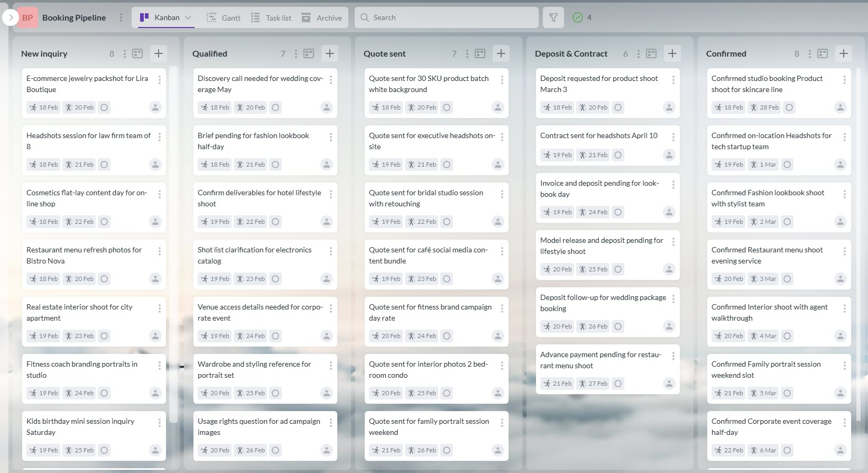The width and height of the screenshot is (868, 473).
Task: Change card layout for New inquiry column
Action: 137,53
